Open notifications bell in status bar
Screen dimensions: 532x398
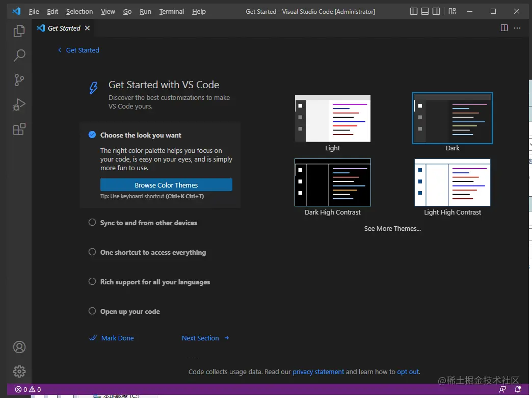click(518, 389)
